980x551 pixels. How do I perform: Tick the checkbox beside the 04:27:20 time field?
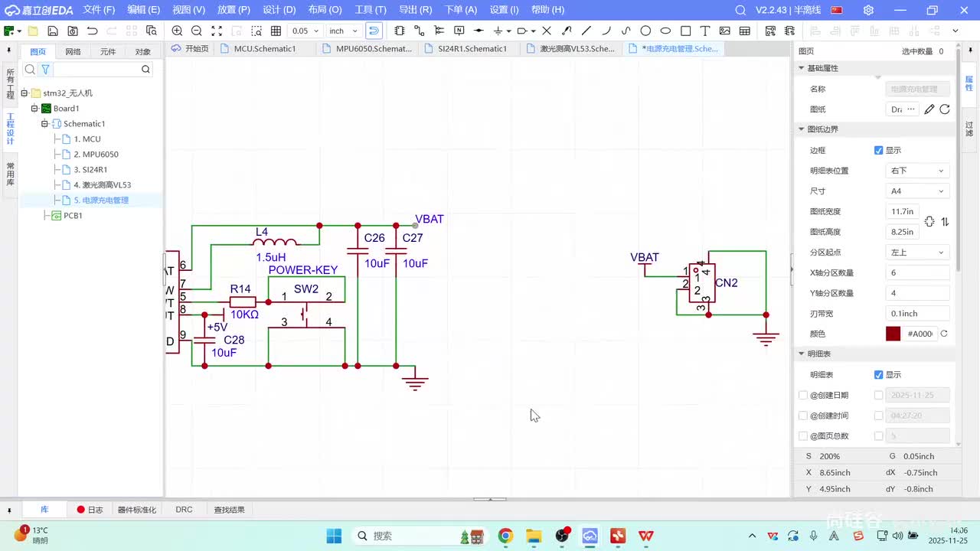tap(878, 416)
